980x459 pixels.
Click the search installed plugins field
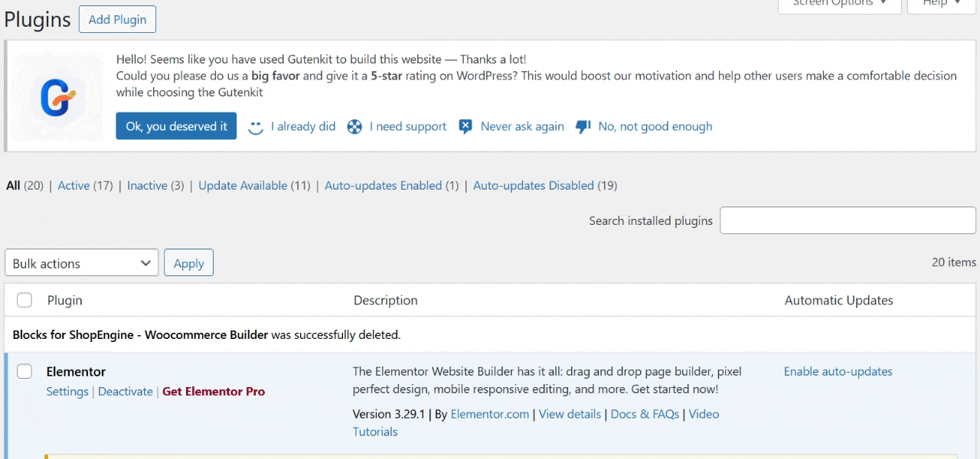[848, 220]
